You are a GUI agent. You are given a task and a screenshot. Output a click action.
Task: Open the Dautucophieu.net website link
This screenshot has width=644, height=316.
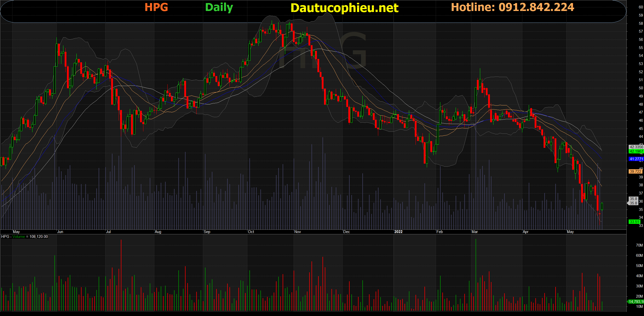pyautogui.click(x=344, y=8)
